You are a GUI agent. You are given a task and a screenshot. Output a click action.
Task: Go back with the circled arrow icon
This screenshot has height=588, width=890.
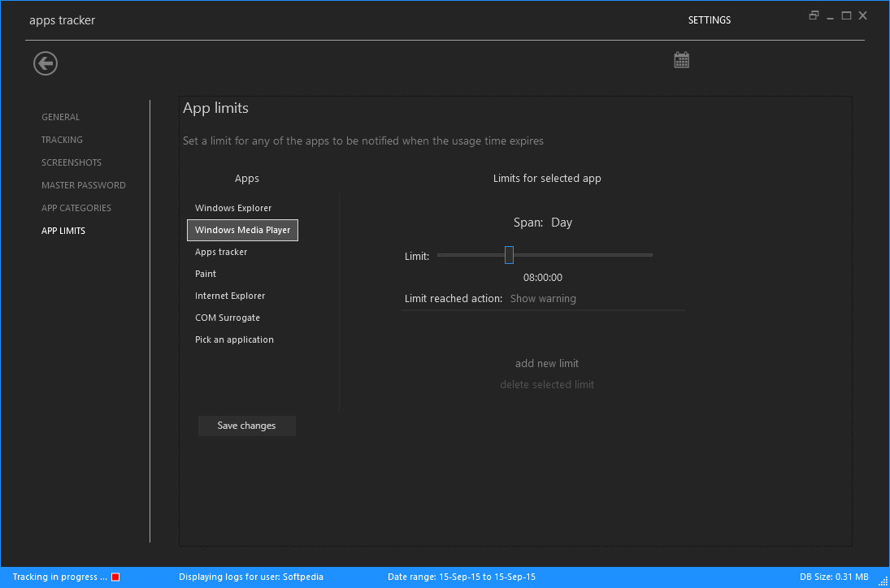click(x=46, y=63)
